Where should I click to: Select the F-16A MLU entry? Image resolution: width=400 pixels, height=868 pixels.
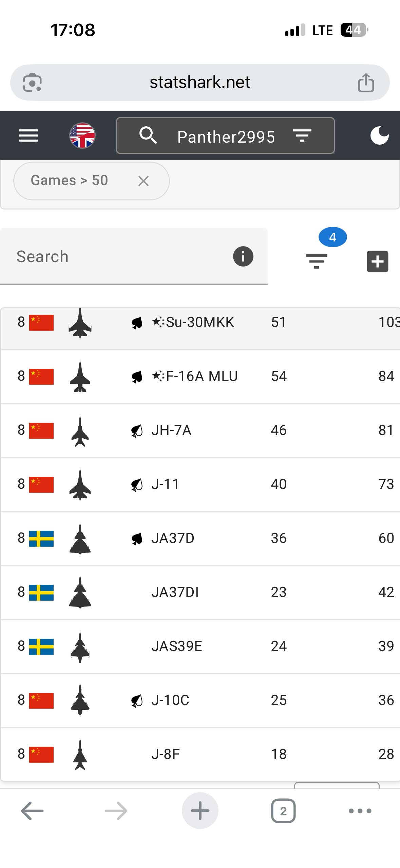coord(202,376)
